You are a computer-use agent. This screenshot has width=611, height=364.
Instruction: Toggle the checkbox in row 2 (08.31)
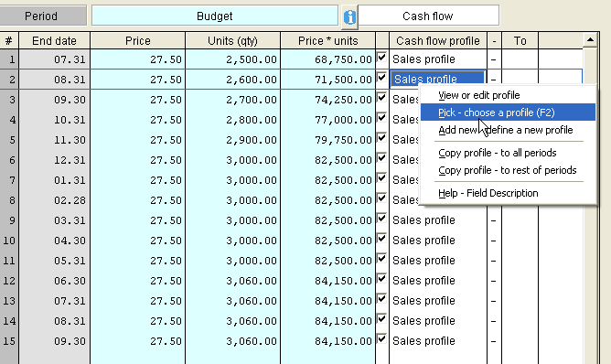pos(382,78)
